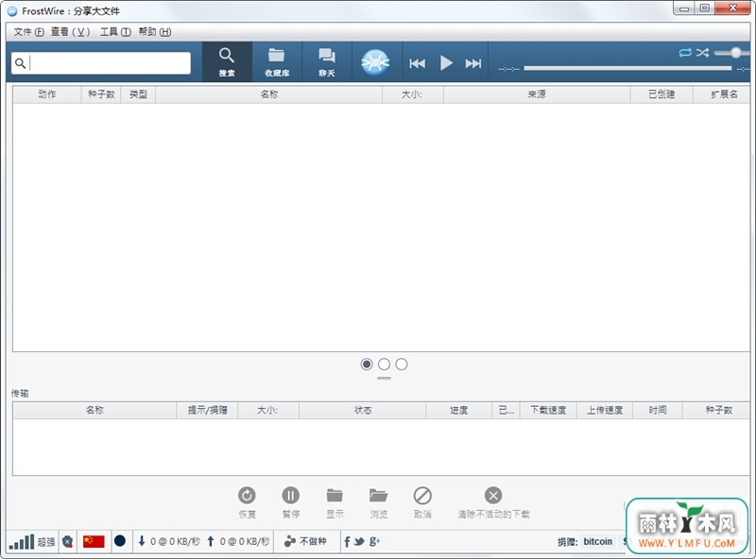Toggle shuffle playback mode

click(702, 52)
